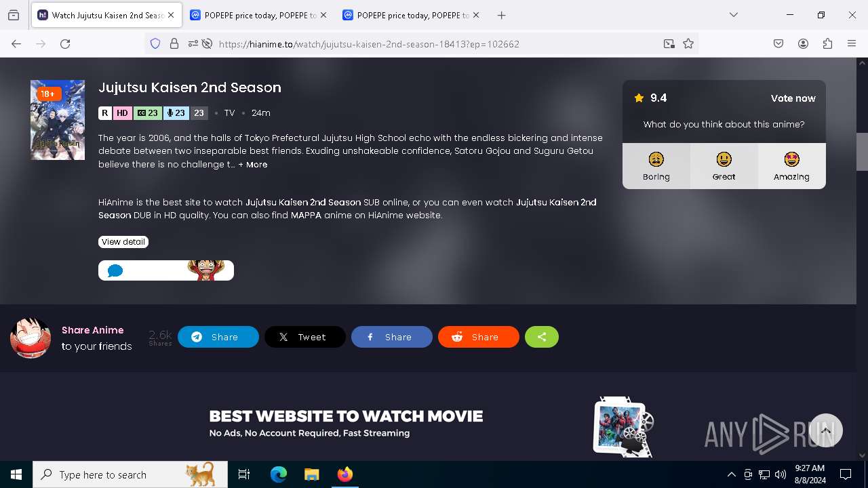
Task: Share on Reddit
Action: click(x=479, y=337)
